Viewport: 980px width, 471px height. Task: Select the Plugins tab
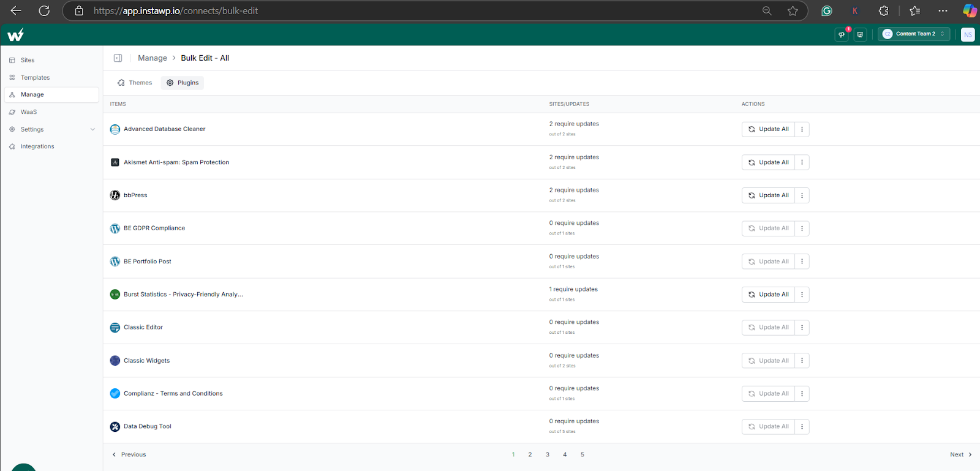click(x=183, y=83)
